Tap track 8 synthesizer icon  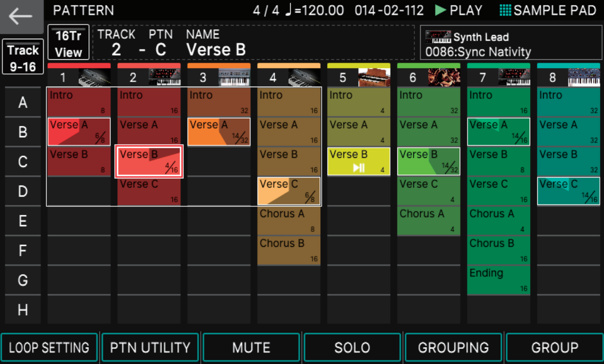(583, 78)
